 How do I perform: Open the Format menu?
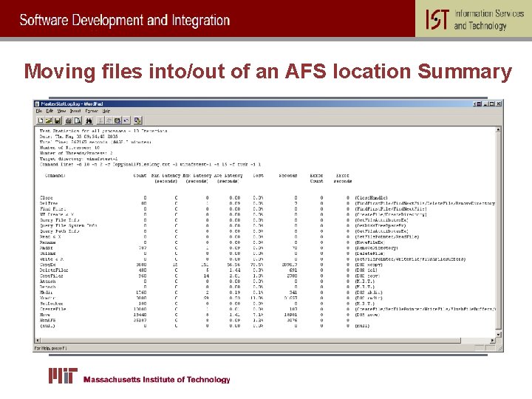coord(92,111)
